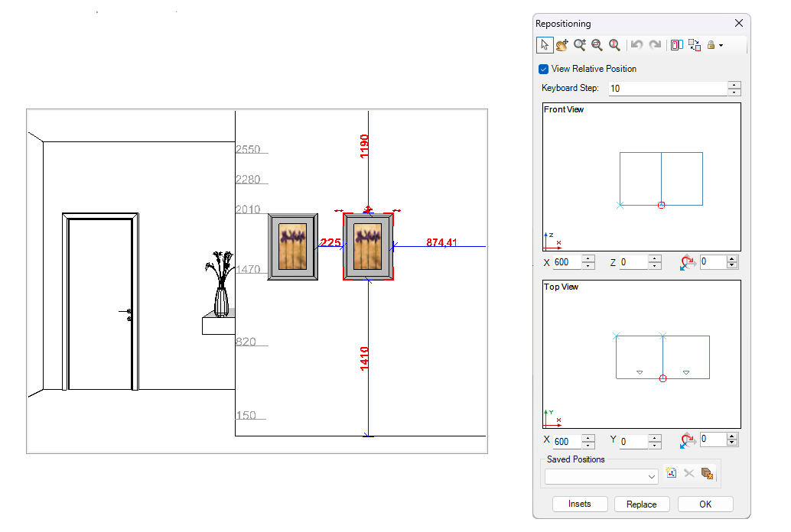The image size is (791, 532).
Task: Toggle View Relative Position checkbox
Action: tap(543, 69)
